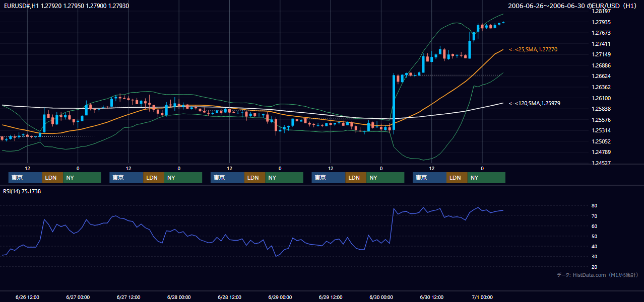Click the NY session block above 6/27 00:00

[x=82, y=178]
